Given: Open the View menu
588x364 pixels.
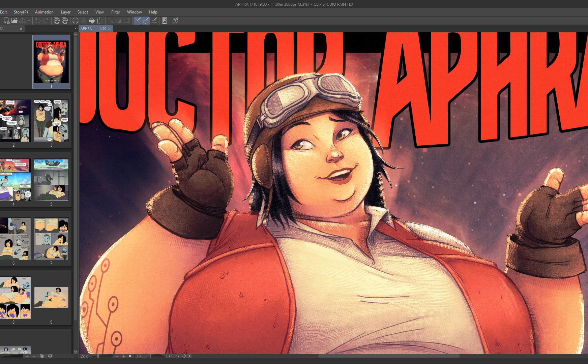Looking at the screenshot, I should coord(99,12).
